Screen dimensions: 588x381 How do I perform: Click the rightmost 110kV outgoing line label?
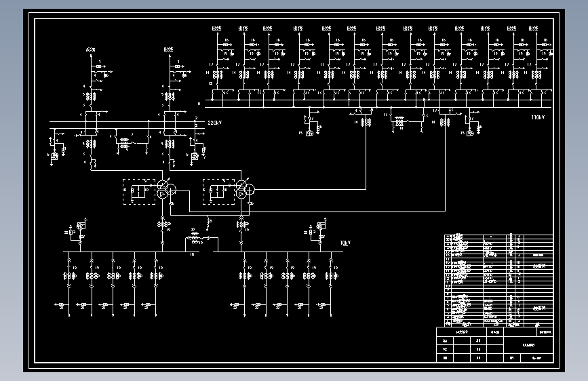pos(534,28)
